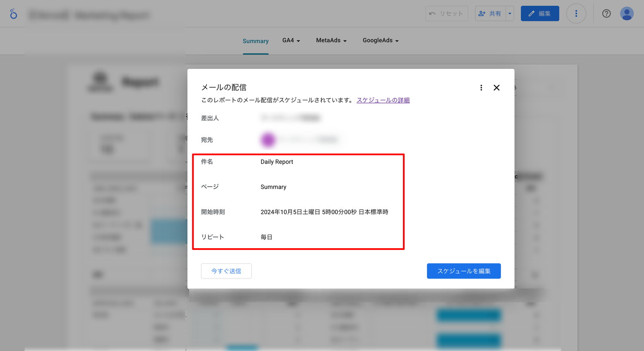Click the 共有 share button
This screenshot has height=351, width=644.
490,14
